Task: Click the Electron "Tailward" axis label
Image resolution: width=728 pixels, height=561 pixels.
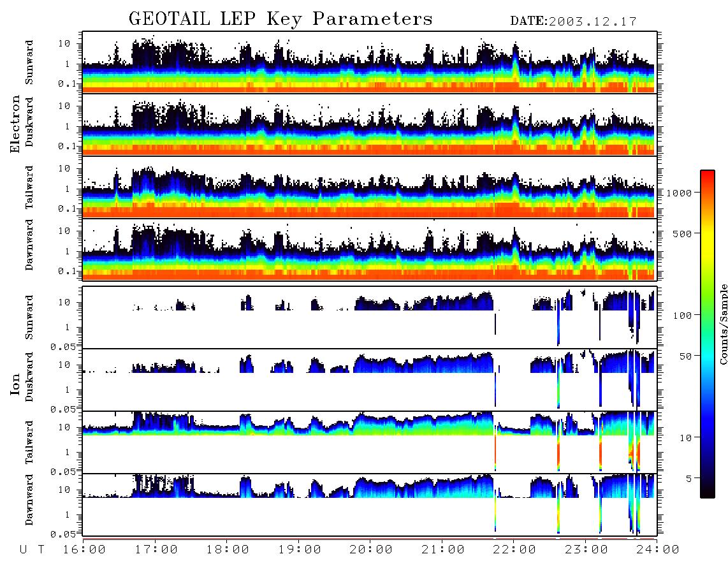Action: pos(29,187)
